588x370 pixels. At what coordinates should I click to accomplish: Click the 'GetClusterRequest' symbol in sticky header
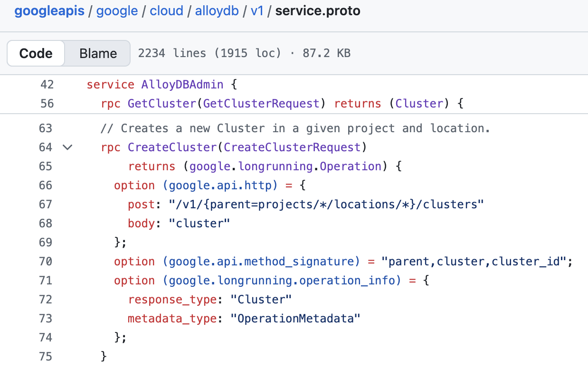coord(261,104)
